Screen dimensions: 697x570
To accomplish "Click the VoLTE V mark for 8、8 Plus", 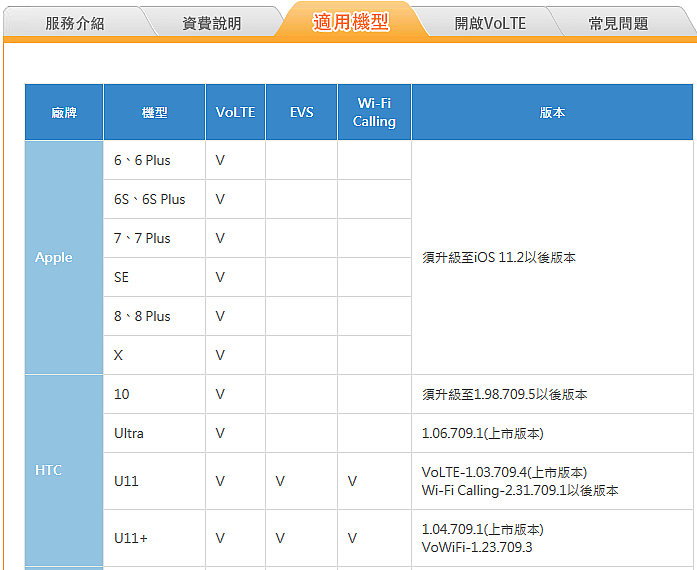I will (220, 316).
